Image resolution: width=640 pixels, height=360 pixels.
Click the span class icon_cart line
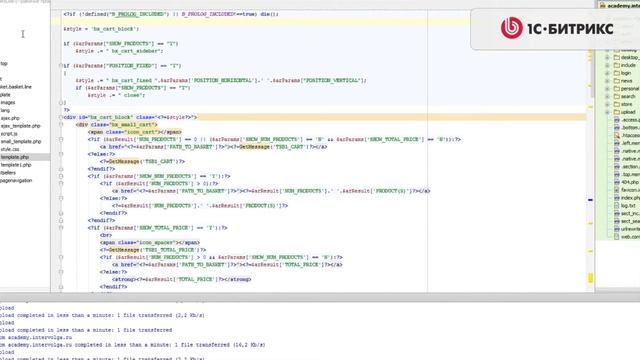click(x=135, y=132)
